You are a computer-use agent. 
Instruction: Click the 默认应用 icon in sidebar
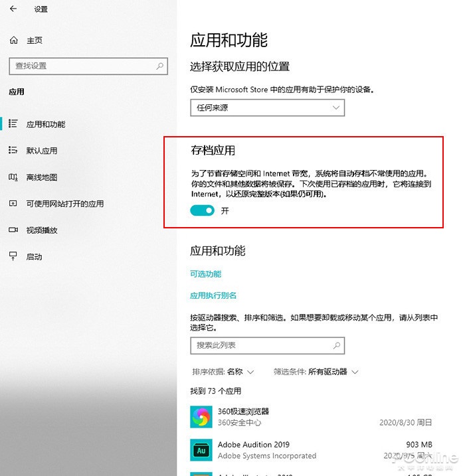click(x=13, y=150)
